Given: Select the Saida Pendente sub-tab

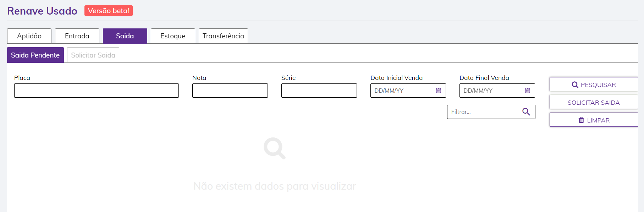Looking at the screenshot, I should pyautogui.click(x=35, y=55).
